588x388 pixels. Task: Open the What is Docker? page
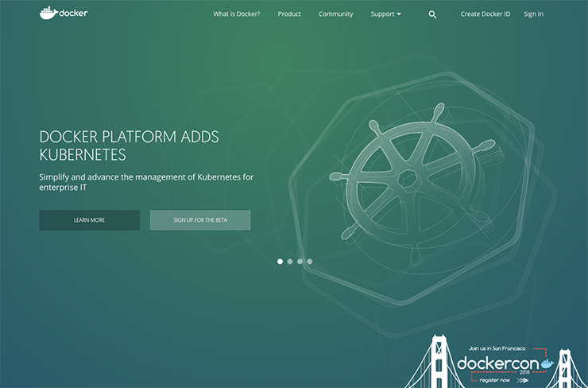tap(237, 14)
